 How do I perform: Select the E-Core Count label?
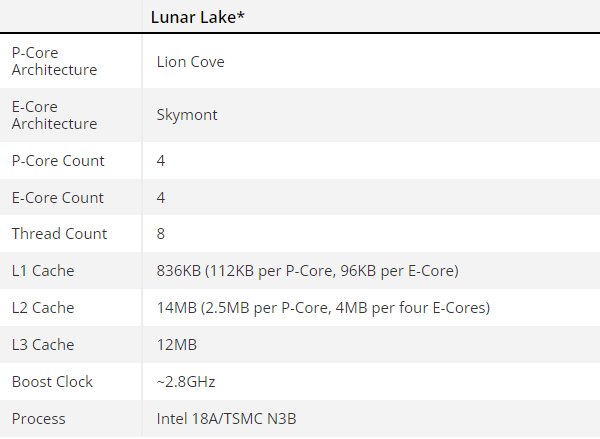(58, 198)
